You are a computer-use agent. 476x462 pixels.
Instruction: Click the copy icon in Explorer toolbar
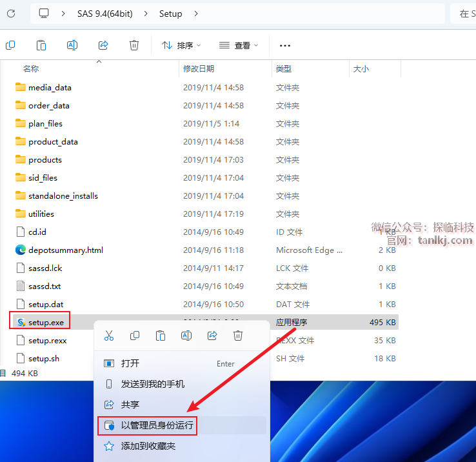tap(10, 45)
